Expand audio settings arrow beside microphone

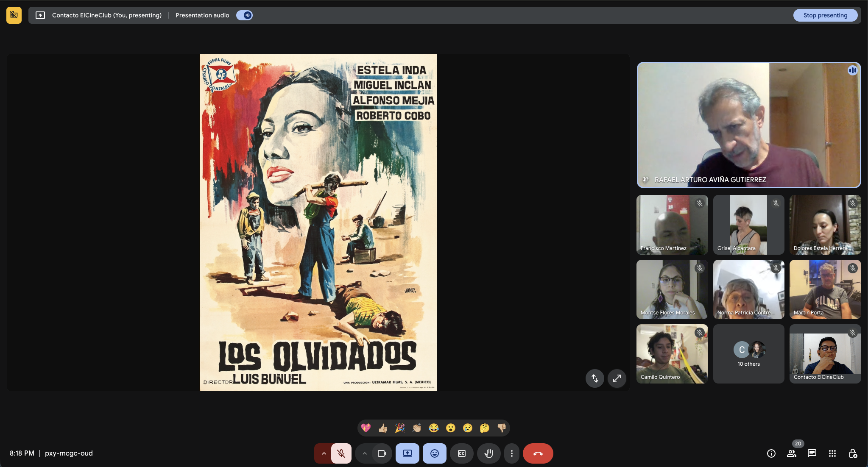[324, 453]
